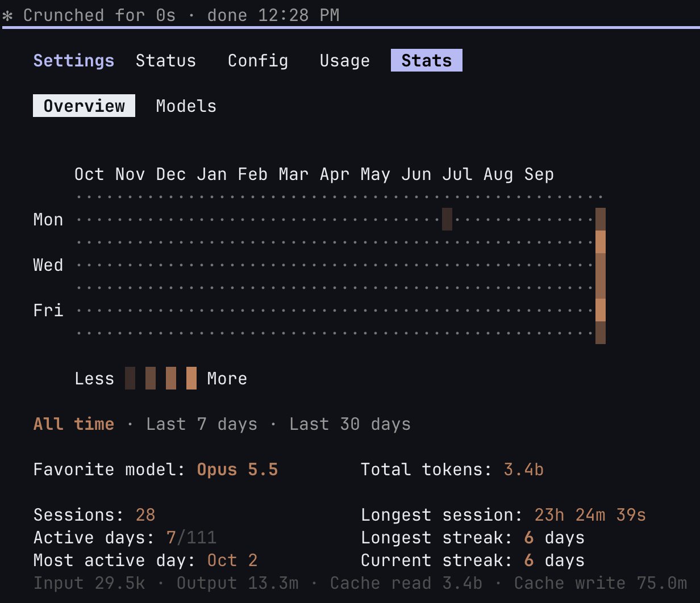
Task: Go to the Usage tab
Action: [345, 61]
